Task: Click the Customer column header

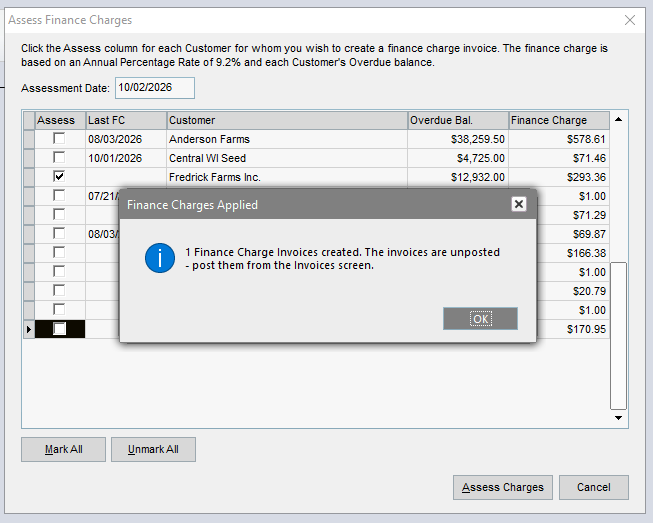Action: click(287, 120)
